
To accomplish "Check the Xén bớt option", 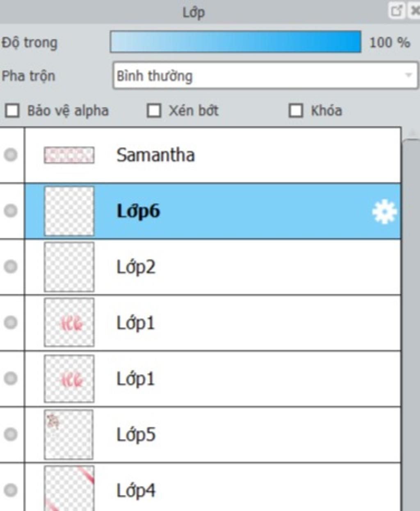I will click(x=154, y=110).
